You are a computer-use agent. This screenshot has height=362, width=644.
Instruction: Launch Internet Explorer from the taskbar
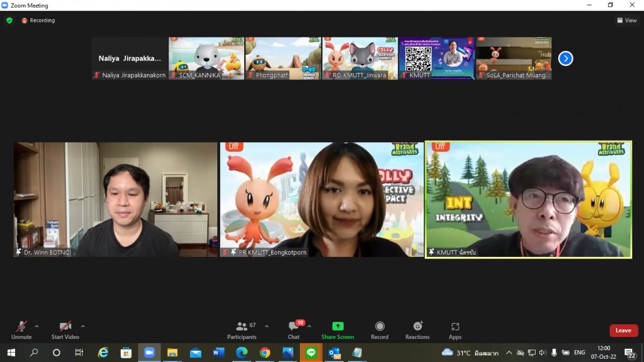103,352
